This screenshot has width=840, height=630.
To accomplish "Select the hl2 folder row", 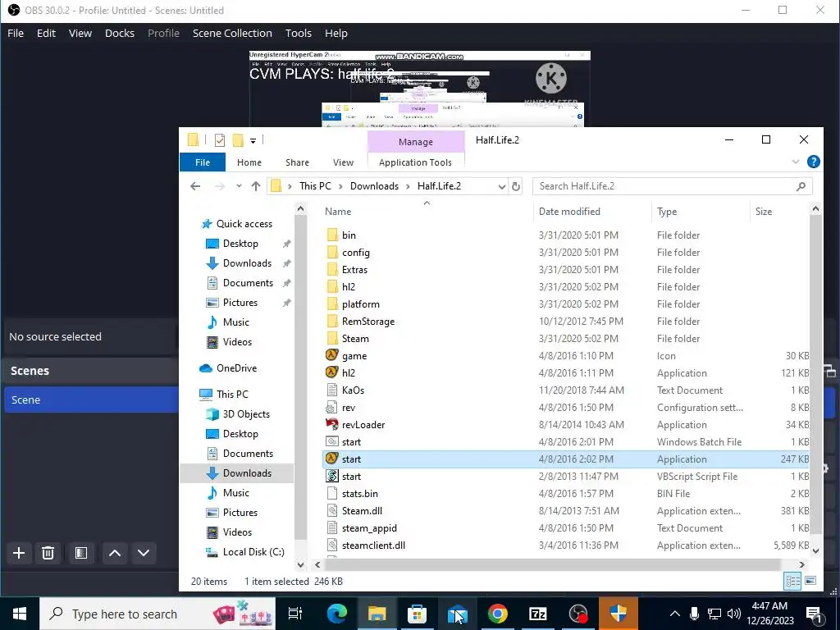I will click(x=566, y=287).
